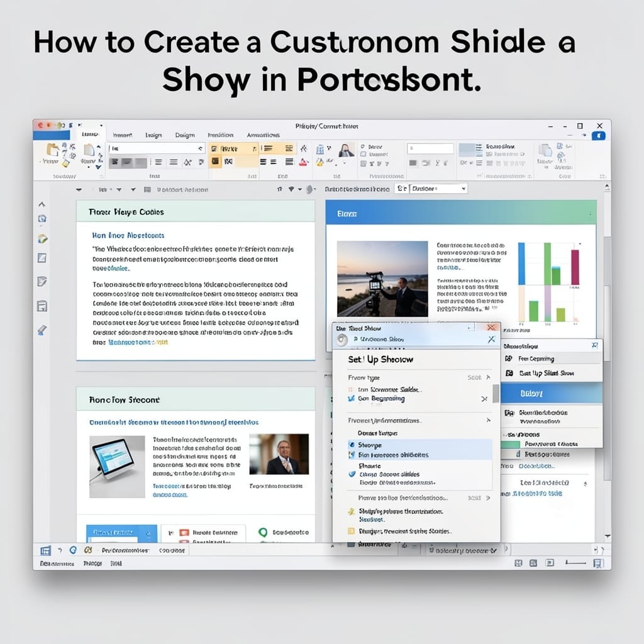Select the sunset photo on right slide
This screenshot has width=644, height=644.
(x=382, y=279)
